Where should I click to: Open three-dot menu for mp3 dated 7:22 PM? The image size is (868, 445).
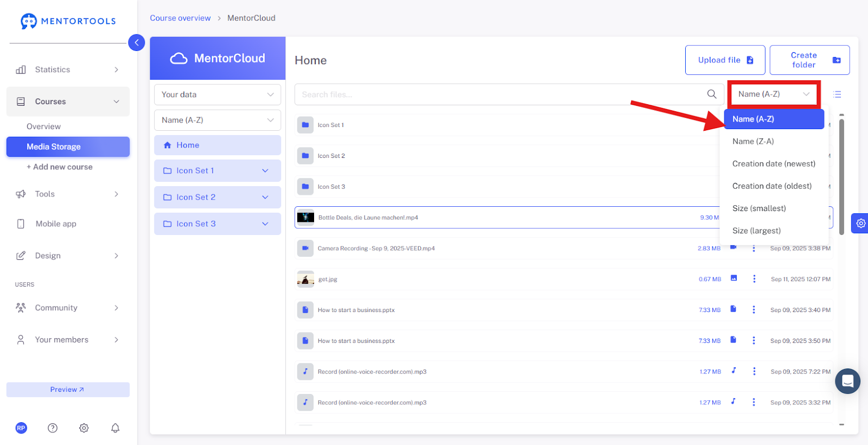[754, 372]
